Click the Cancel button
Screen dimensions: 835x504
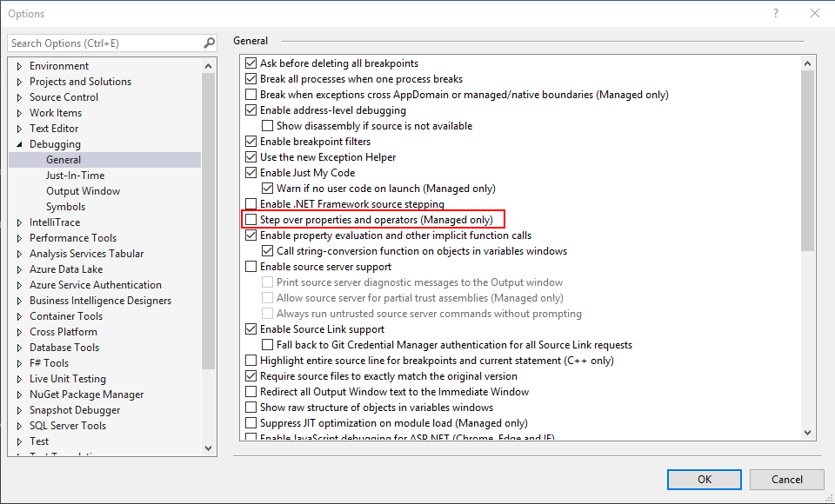click(786, 479)
